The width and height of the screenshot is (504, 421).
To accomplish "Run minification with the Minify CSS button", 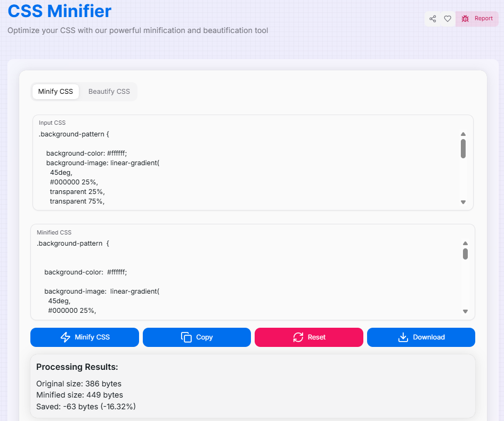I will [84, 337].
